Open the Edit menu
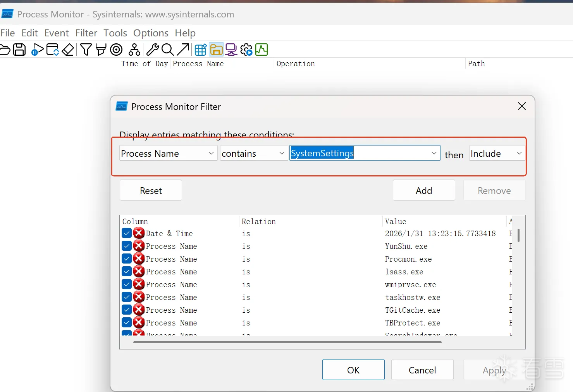Viewport: 573px width, 392px height. coord(30,33)
